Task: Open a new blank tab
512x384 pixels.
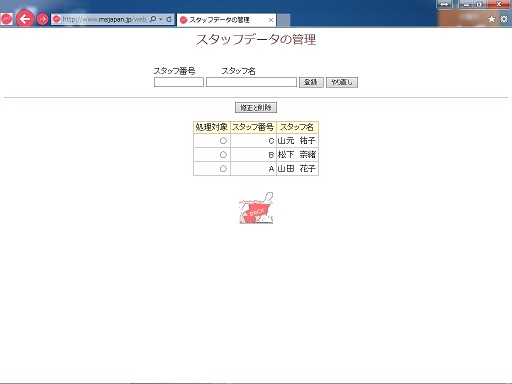Action: click(x=283, y=20)
